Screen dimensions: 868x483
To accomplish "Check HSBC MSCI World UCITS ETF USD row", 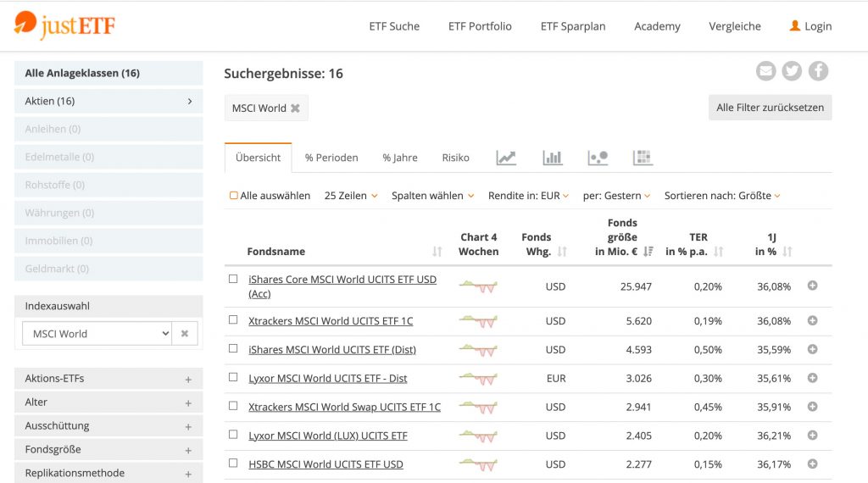I will (x=233, y=463).
